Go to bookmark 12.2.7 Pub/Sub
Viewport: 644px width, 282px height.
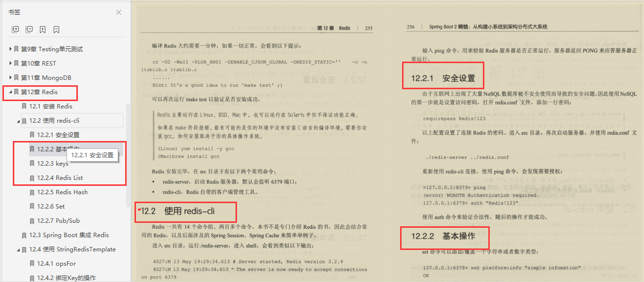tap(58, 221)
